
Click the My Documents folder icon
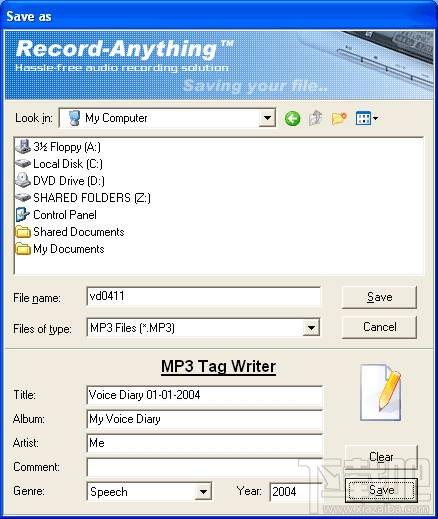pos(23,249)
